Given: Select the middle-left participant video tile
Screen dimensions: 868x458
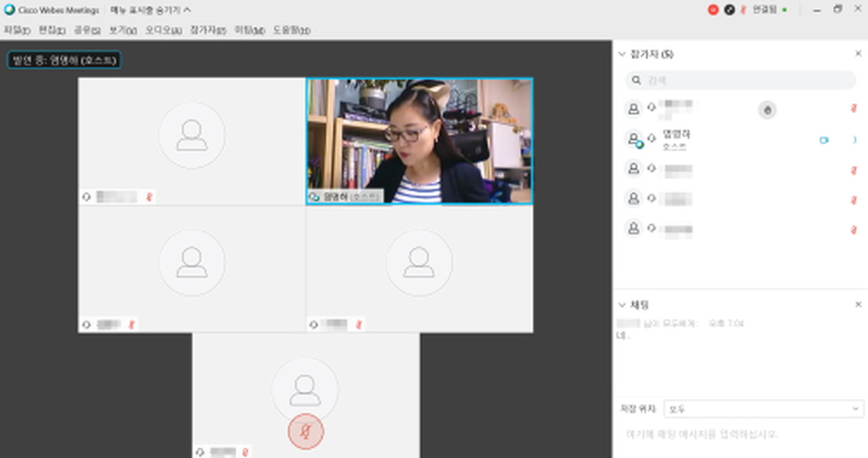Looking at the screenshot, I should [x=192, y=269].
